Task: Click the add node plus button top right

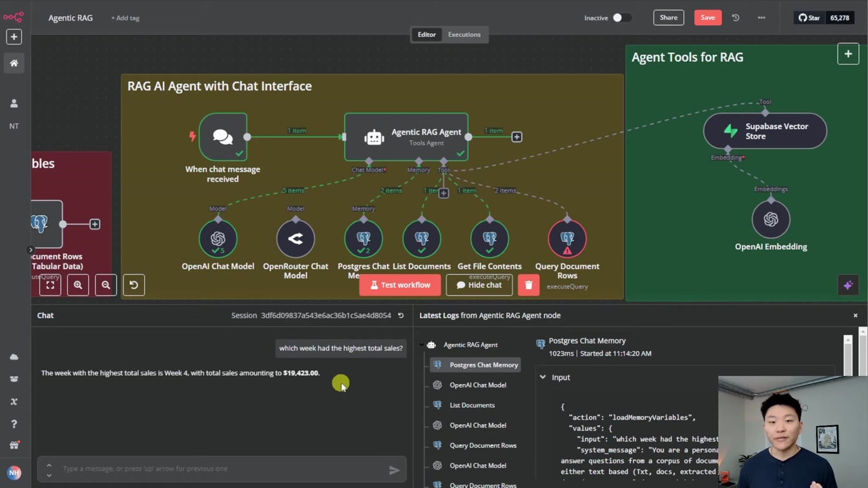Action: point(848,54)
